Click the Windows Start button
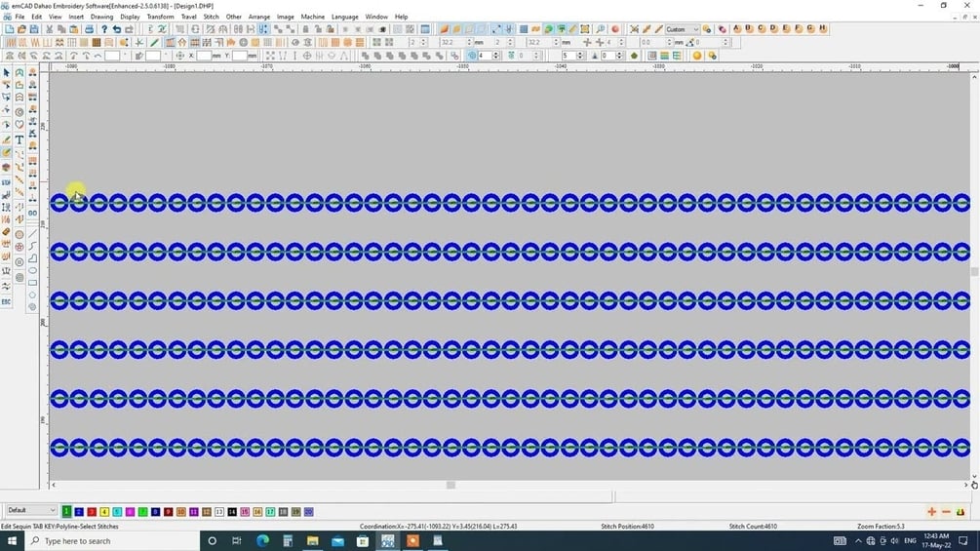The width and height of the screenshot is (980, 551). coord(12,540)
